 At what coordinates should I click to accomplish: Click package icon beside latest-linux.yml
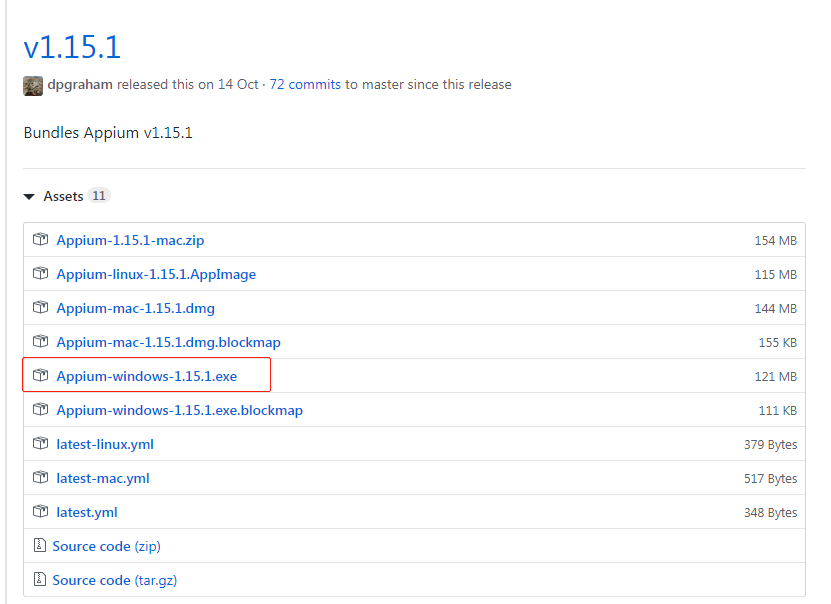(x=40, y=443)
